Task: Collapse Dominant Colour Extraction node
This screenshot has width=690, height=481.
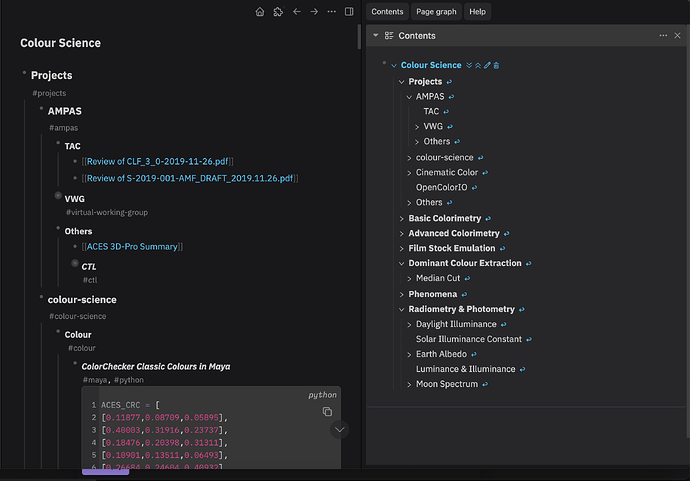Action: [x=401, y=263]
